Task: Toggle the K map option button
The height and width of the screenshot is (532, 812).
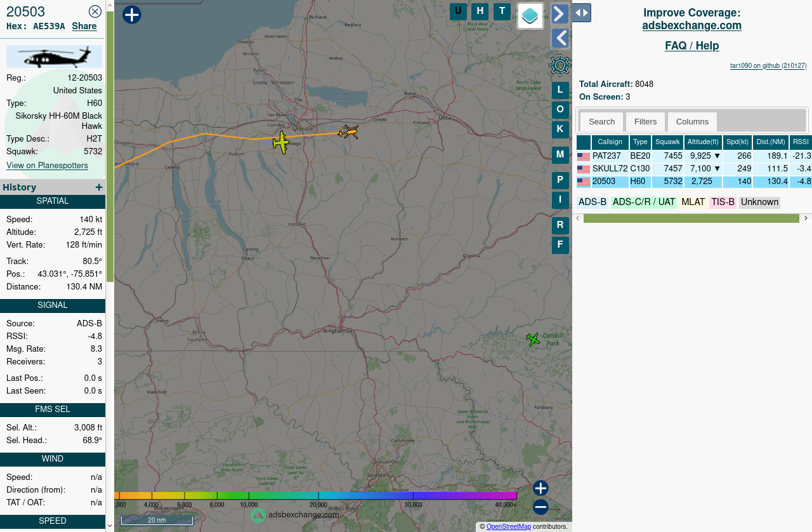Action: pos(560,130)
